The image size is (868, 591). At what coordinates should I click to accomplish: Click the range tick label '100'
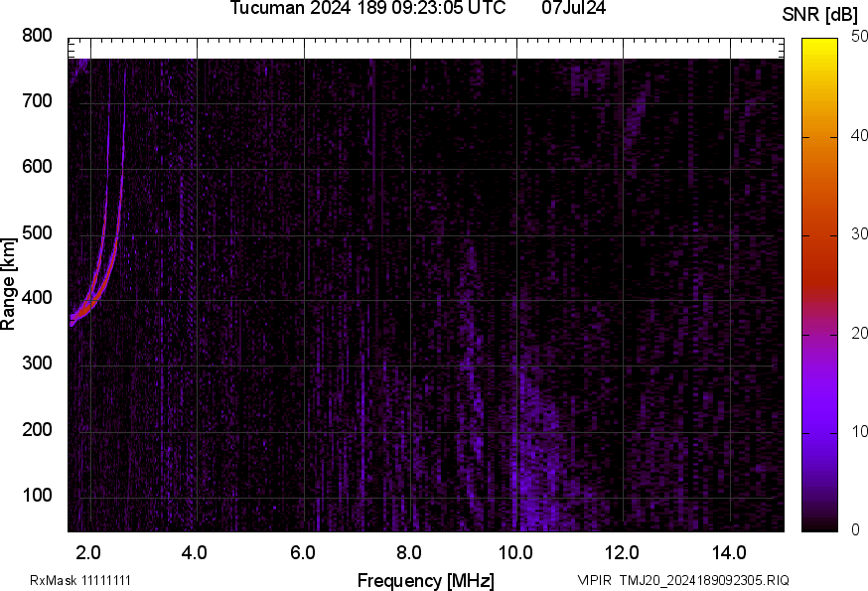click(37, 495)
